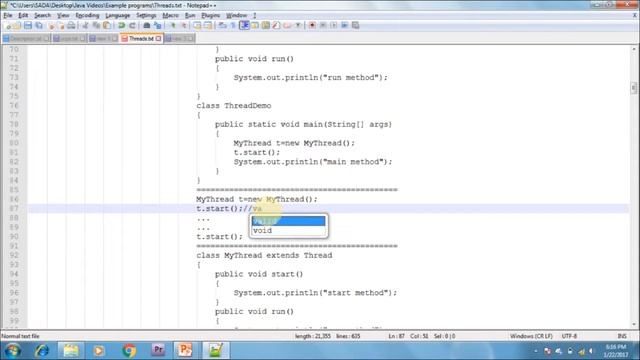Screen dimensions: 640x360
Task: Click the Zoom In toolbar icon
Action: [x=173, y=25]
